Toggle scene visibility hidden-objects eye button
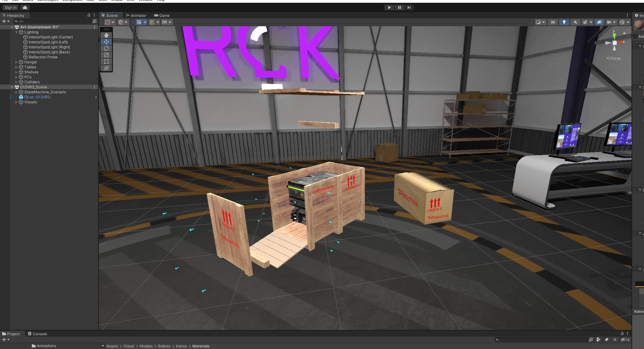This screenshot has height=349, width=644. point(599,22)
